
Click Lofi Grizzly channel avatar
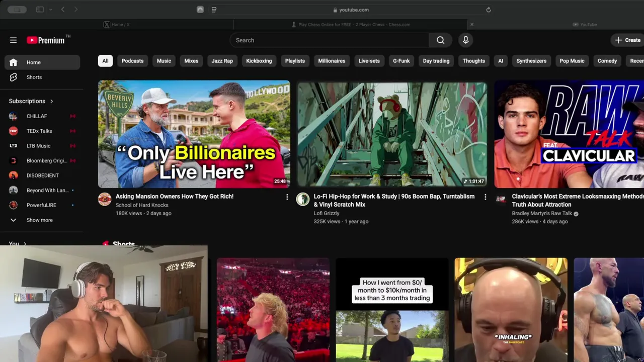click(303, 199)
